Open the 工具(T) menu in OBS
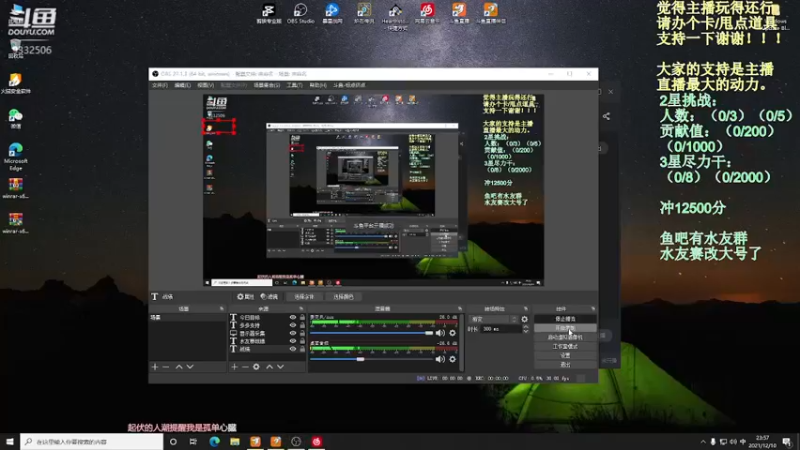 (x=294, y=85)
